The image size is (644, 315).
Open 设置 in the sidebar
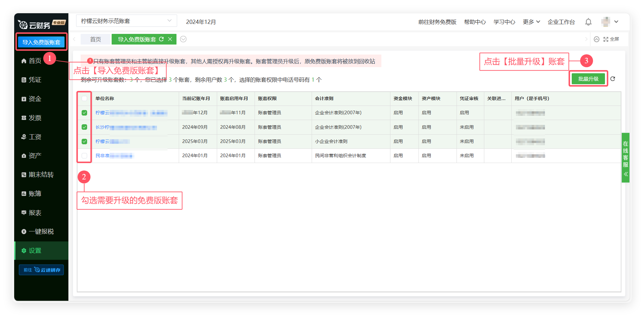[35, 251]
